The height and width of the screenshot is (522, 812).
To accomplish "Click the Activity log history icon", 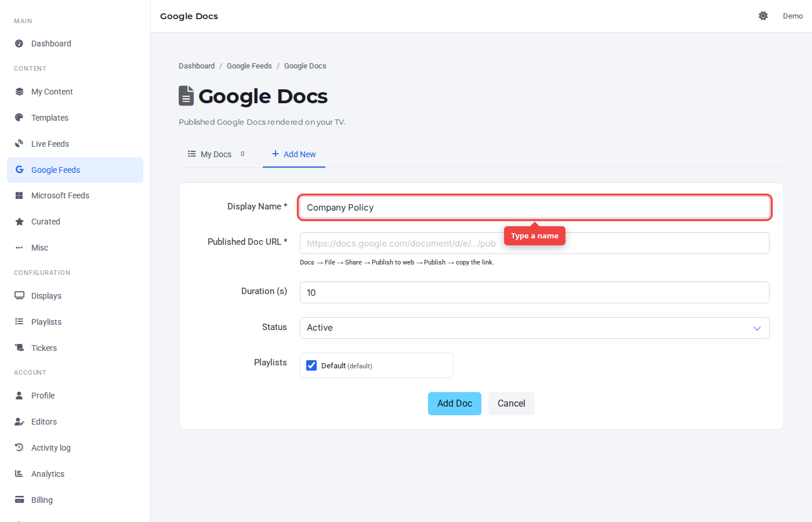I will click(19, 448).
